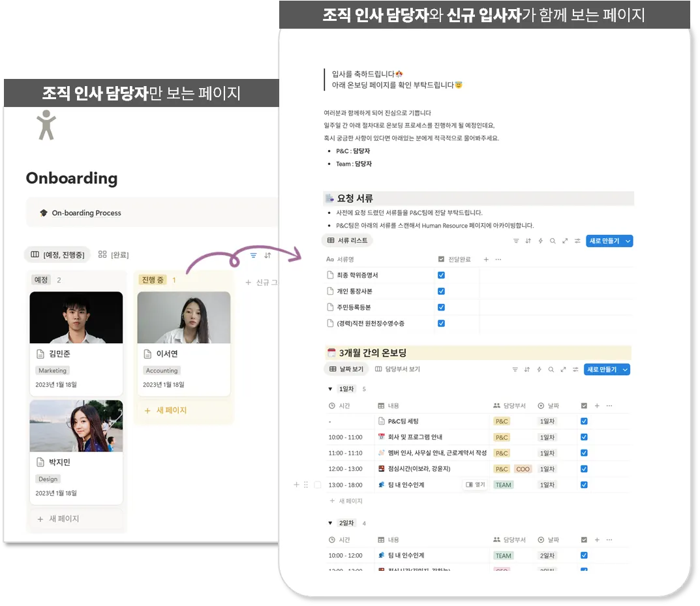Add a property column in 서류 리스트
This screenshot has width=700, height=606.
pos(486,260)
